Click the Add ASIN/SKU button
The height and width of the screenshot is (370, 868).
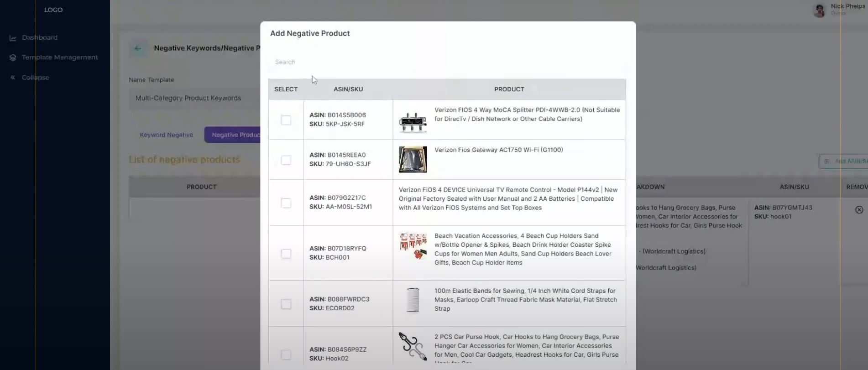tap(844, 161)
